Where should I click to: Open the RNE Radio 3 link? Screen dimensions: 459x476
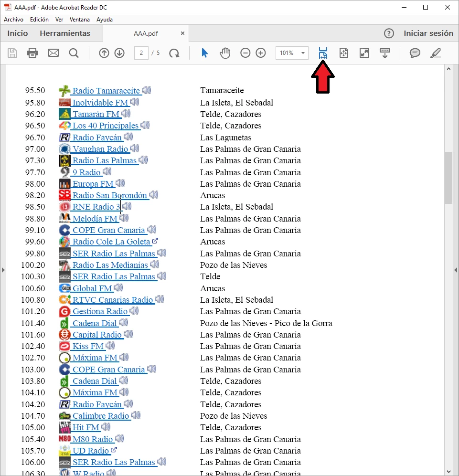coord(96,207)
